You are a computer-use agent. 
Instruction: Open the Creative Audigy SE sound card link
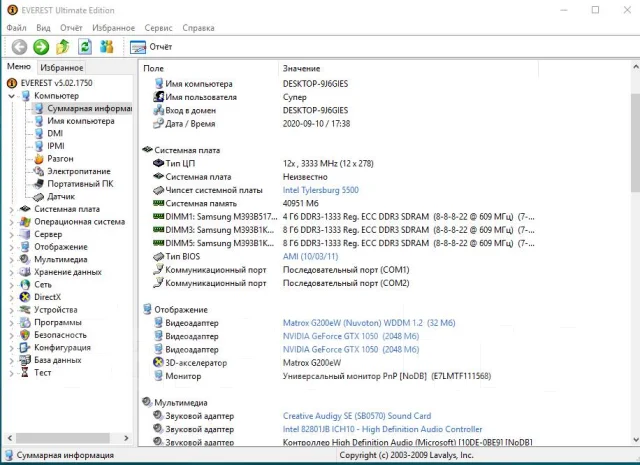[x=357, y=416]
